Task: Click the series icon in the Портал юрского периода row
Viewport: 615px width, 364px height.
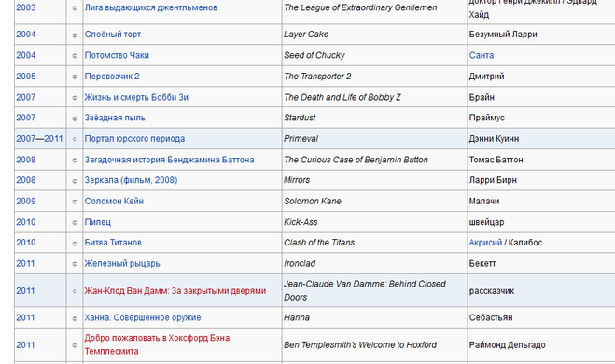Action: (75, 139)
